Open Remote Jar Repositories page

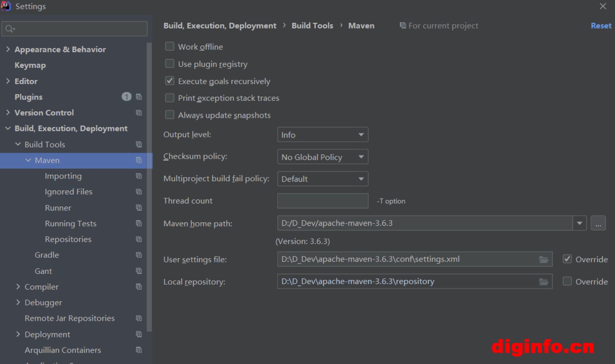(70, 318)
